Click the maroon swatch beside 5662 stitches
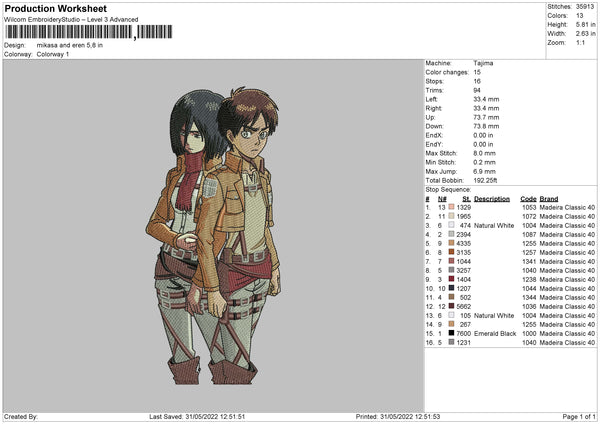 (452, 306)
